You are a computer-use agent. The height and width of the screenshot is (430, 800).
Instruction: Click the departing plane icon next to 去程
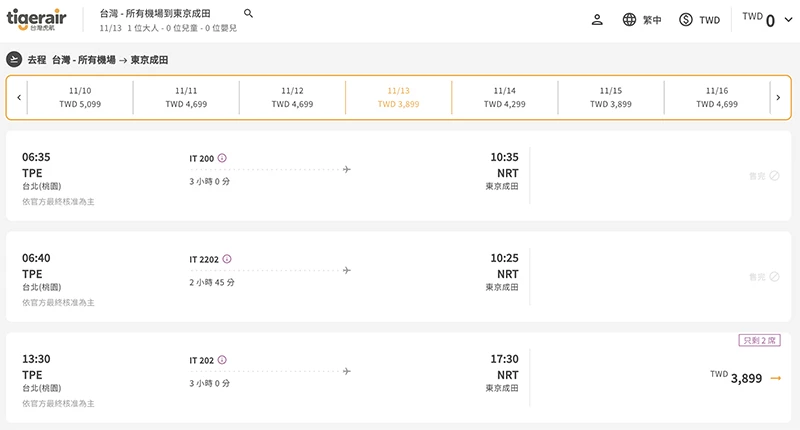(x=14, y=60)
